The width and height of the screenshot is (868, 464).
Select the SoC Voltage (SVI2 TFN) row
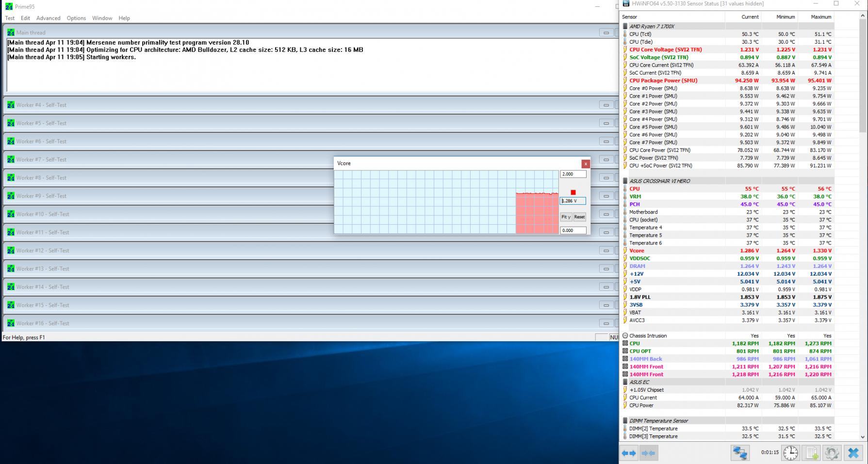pos(727,57)
